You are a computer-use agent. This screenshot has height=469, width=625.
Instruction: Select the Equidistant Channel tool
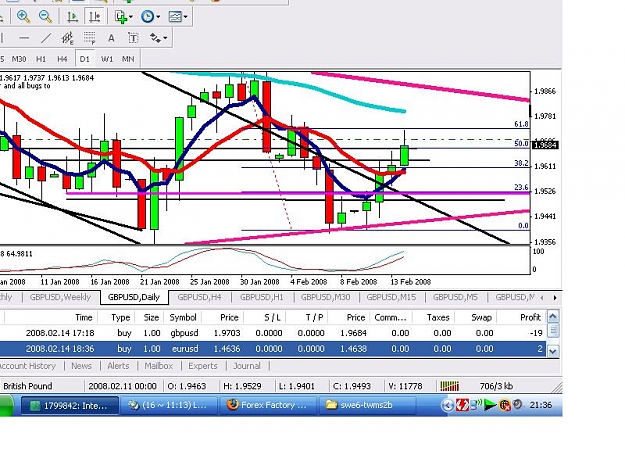[67, 38]
